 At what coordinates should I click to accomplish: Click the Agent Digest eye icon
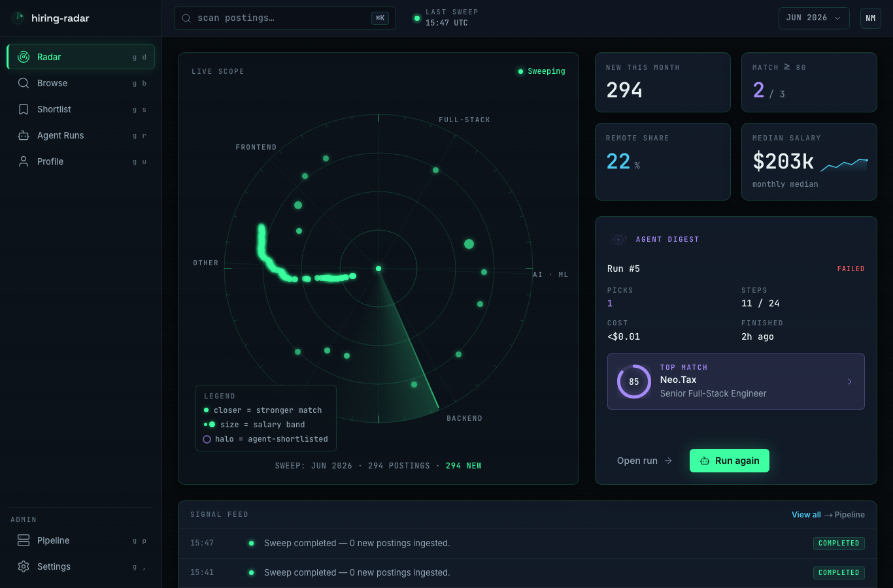tap(618, 240)
